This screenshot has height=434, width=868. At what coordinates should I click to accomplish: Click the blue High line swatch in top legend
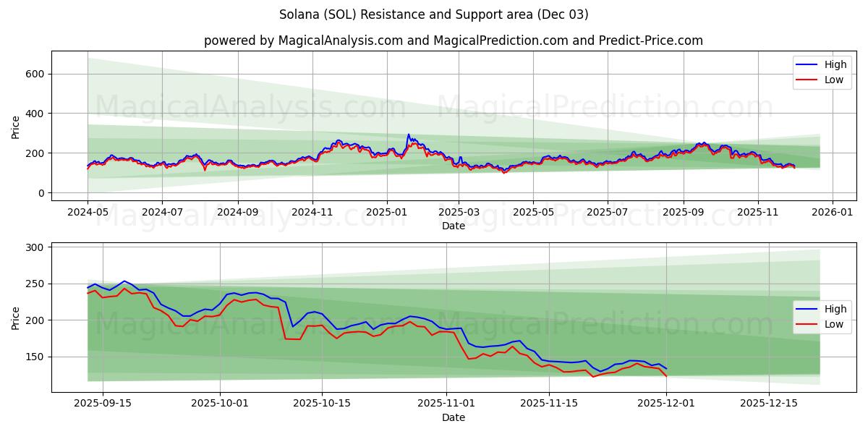click(807, 64)
